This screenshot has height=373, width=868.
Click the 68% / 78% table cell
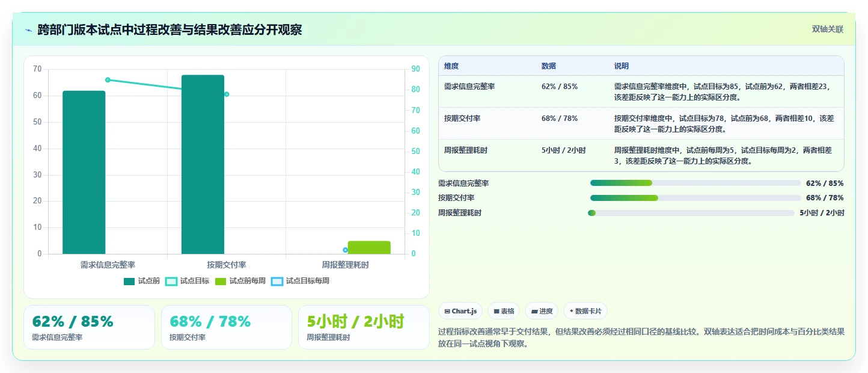point(560,119)
